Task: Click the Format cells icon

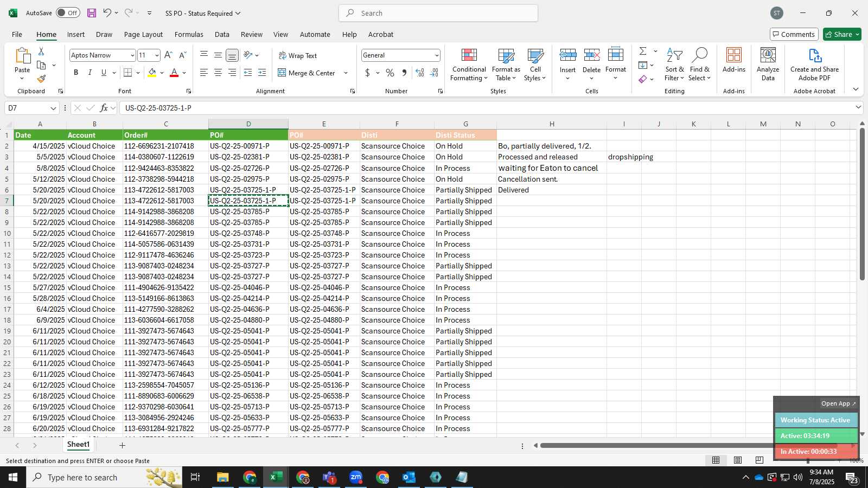Action: pos(616,55)
